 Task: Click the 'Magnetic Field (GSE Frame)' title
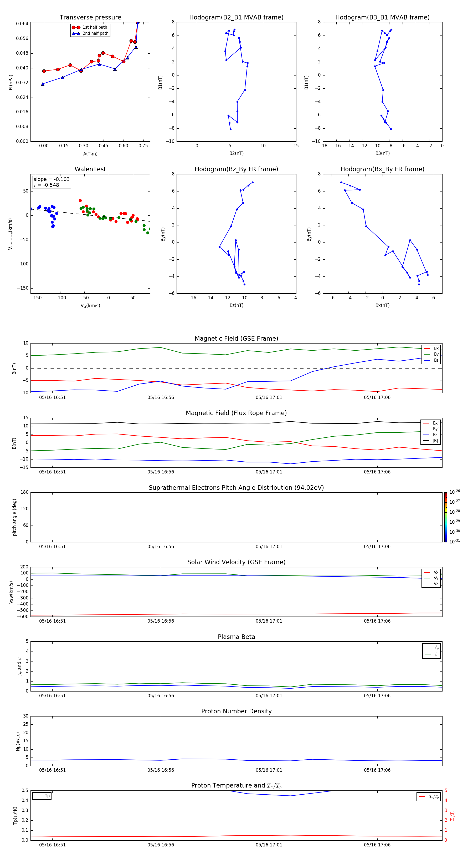click(236, 339)
